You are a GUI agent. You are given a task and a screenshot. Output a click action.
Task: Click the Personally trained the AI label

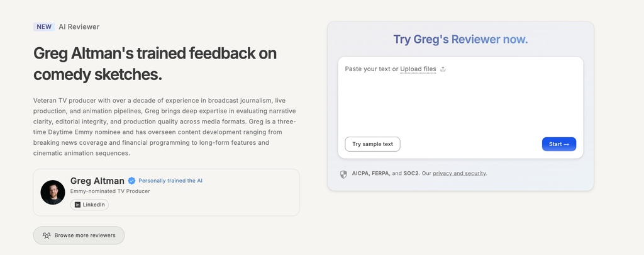[170, 181]
